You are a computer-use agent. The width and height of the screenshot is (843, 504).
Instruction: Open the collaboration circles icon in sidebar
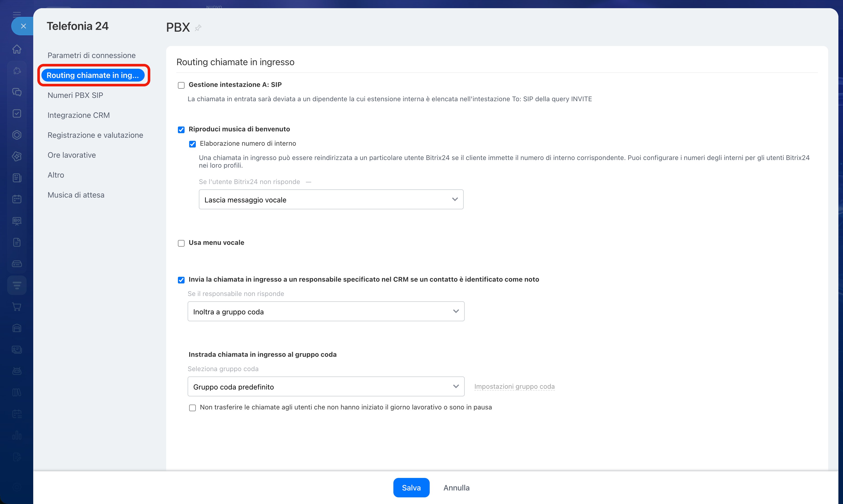click(x=17, y=71)
